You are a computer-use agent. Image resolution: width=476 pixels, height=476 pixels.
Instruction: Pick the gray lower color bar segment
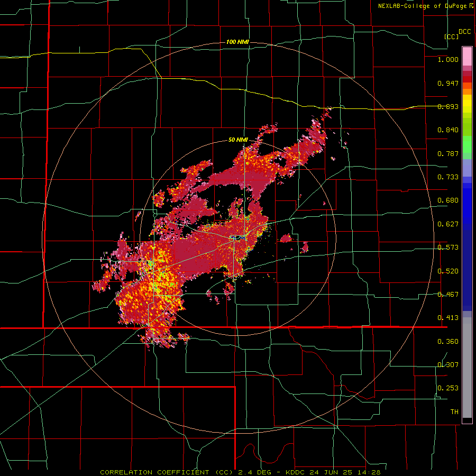pos(467,368)
